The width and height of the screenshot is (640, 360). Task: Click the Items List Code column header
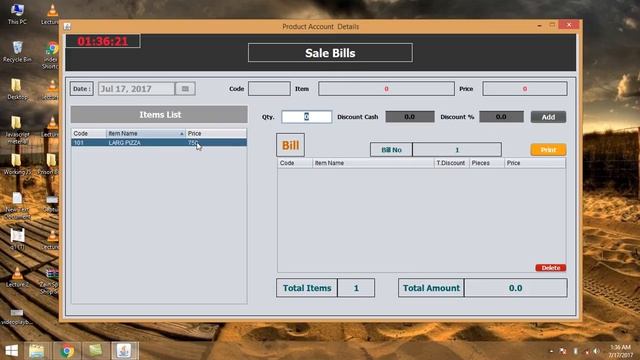[89, 133]
